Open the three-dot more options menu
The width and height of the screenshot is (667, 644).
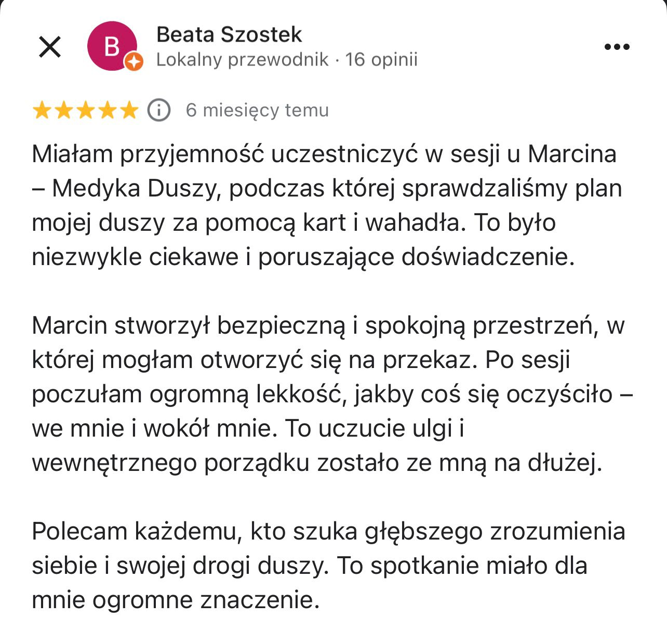617,47
